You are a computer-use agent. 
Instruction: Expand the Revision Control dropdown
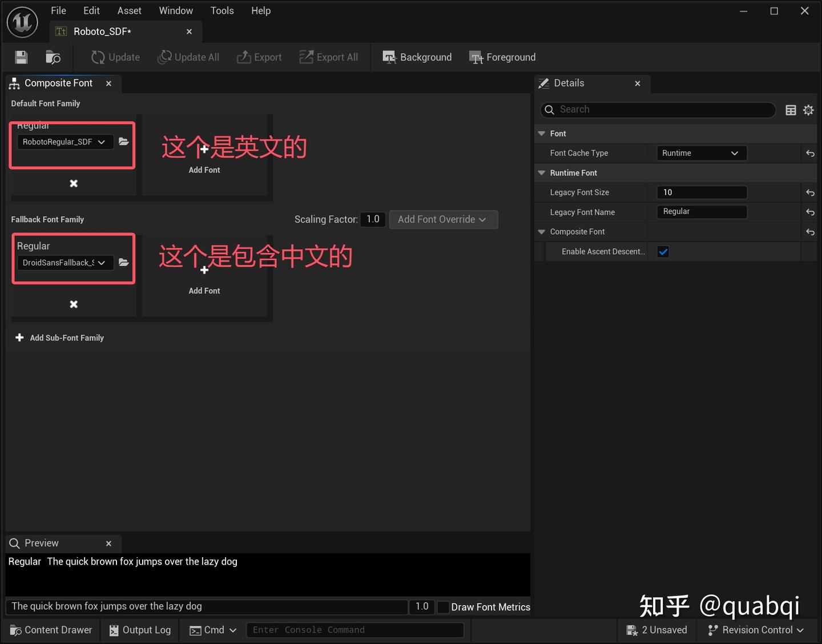(755, 630)
